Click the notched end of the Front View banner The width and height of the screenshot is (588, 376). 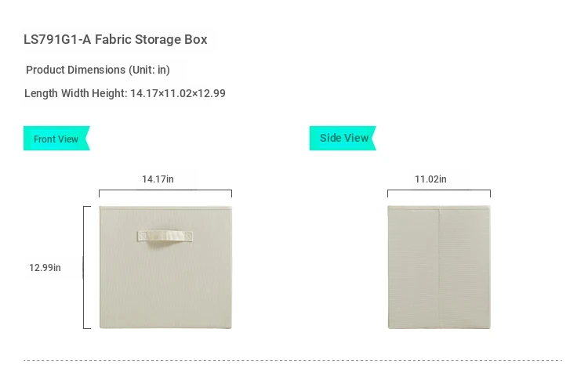coord(88,138)
